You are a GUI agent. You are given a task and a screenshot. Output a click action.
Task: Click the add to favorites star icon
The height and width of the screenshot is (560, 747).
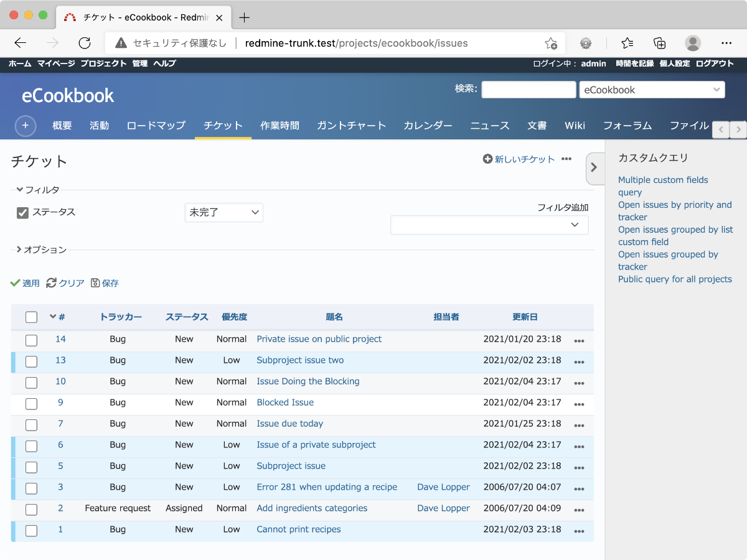point(551,44)
